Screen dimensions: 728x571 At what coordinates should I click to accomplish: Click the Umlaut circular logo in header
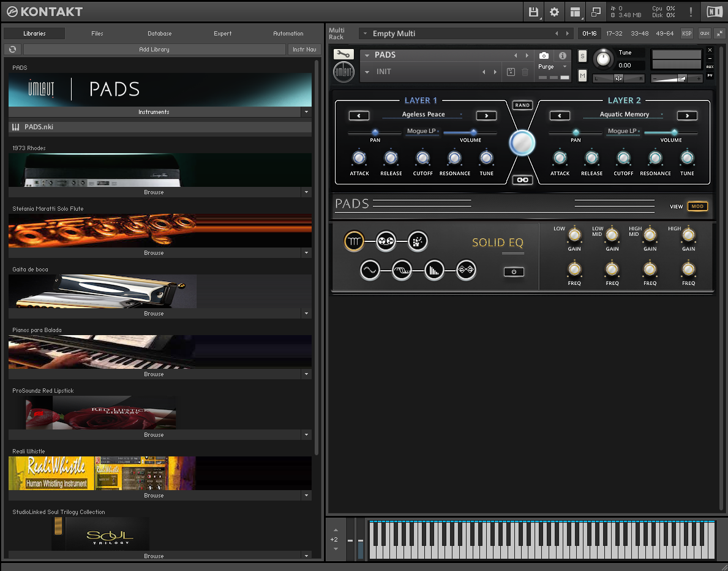(x=343, y=72)
